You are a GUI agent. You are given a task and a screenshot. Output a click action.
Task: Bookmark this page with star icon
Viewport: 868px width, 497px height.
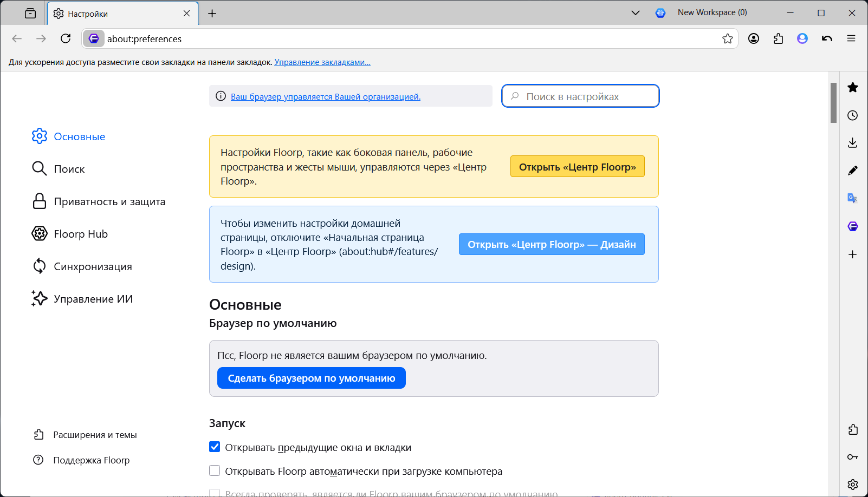pyautogui.click(x=728, y=38)
